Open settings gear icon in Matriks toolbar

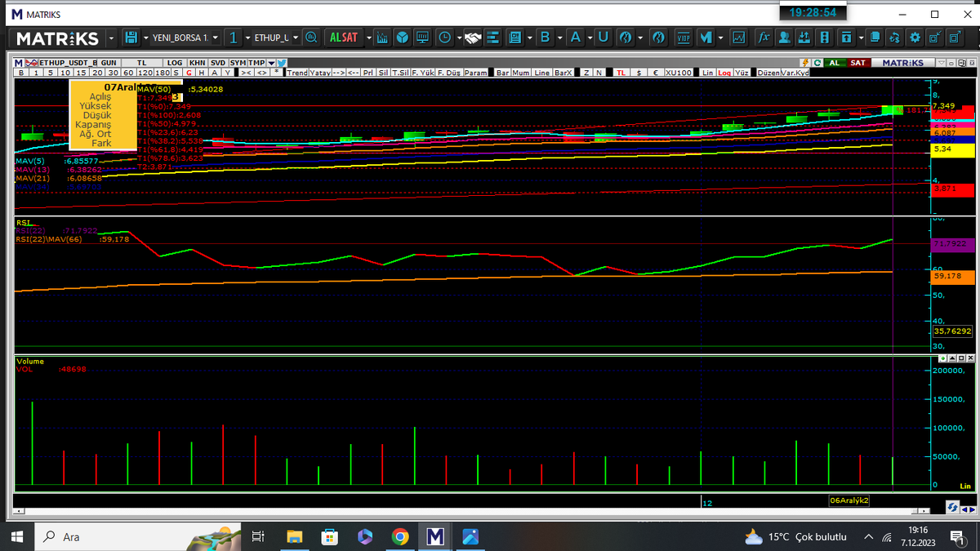pyautogui.click(x=915, y=38)
